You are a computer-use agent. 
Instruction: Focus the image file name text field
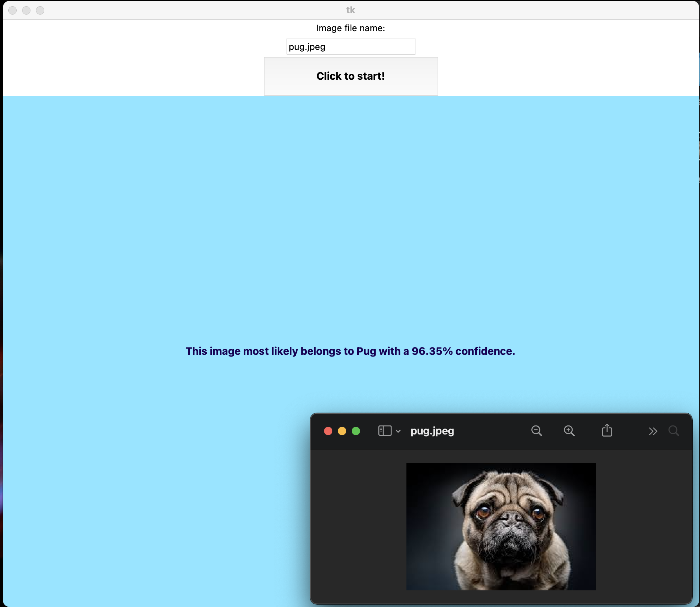[350, 47]
